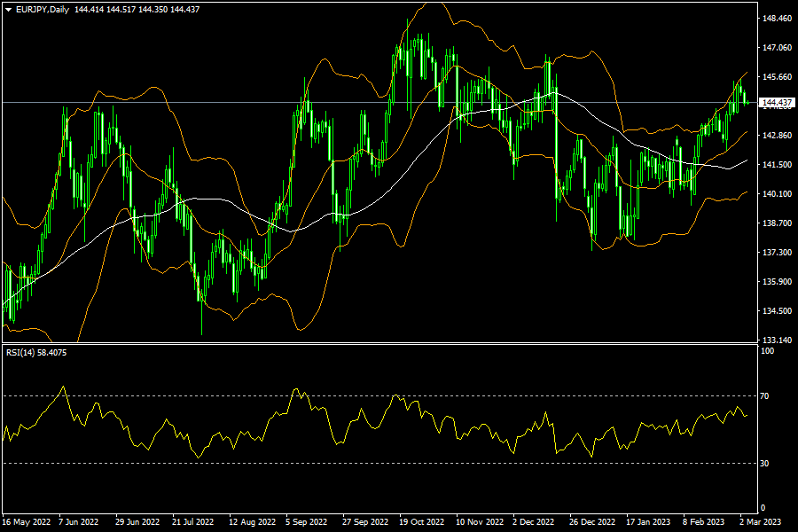Click the RSI 100 scale label
This screenshot has height=532, width=798.
point(767,351)
